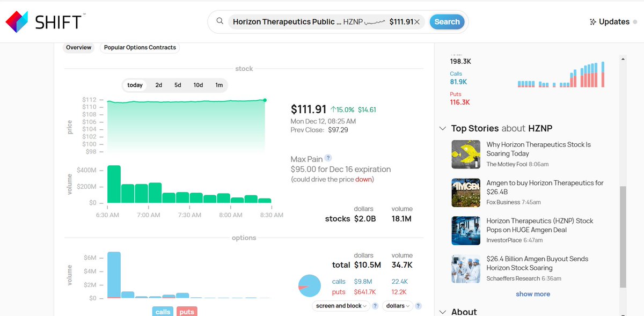644x316 pixels.
Task: Click the Fox Business AMGN thumbnail
Action: 466,193
